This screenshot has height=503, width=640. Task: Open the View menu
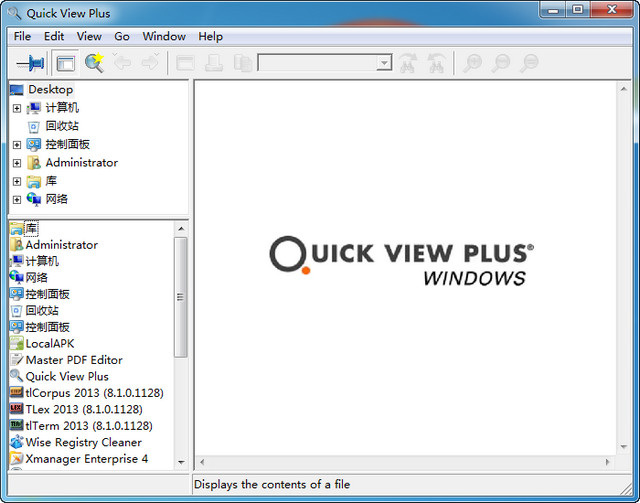pos(89,36)
